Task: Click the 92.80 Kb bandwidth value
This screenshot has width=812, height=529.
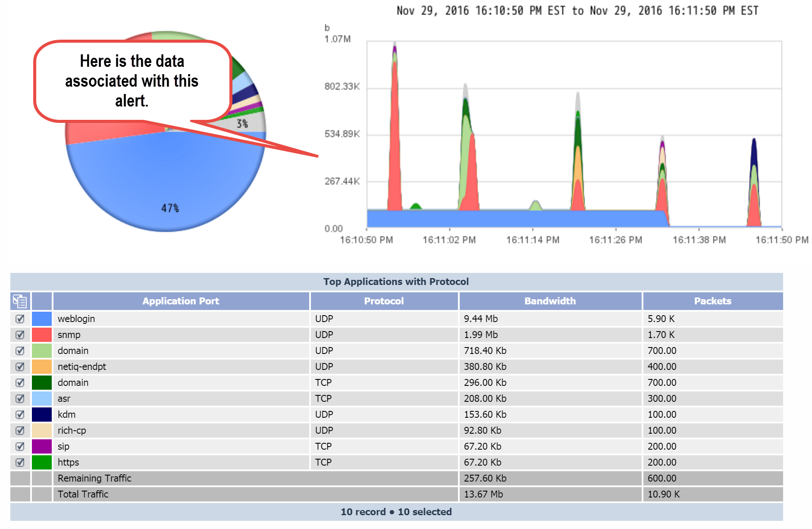Action: (x=483, y=430)
